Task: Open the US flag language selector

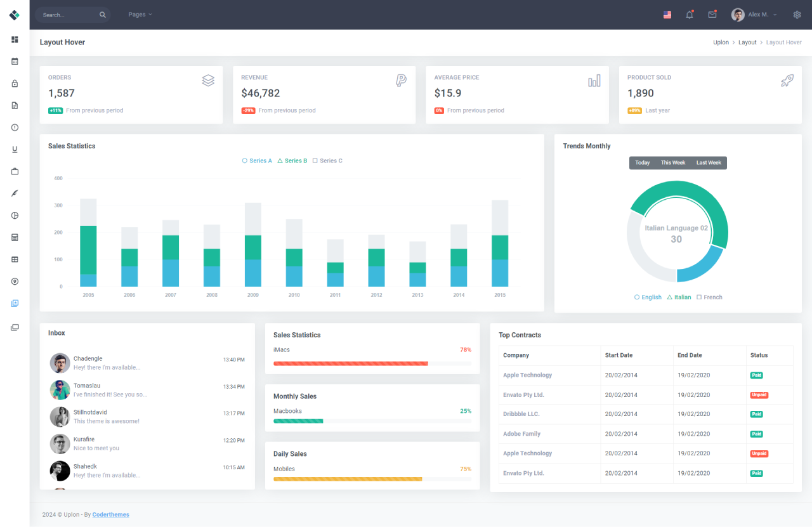Action: 667,15
